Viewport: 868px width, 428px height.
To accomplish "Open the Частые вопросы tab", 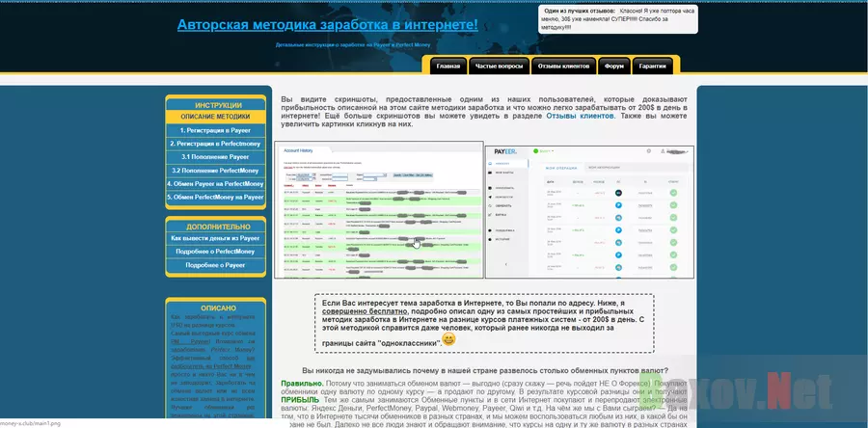I will (499, 66).
